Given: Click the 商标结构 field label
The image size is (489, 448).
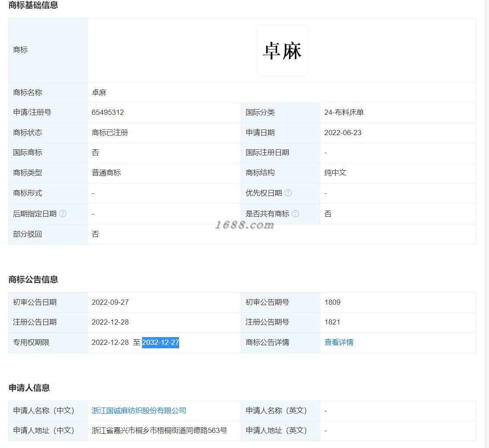Looking at the screenshot, I should tap(260, 173).
